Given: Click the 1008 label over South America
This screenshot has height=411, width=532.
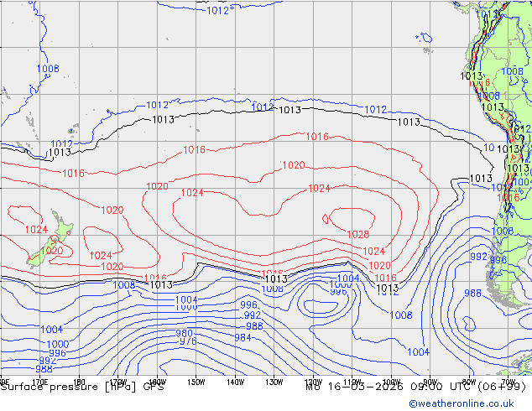Looking at the screenshot, I should (x=513, y=71).
